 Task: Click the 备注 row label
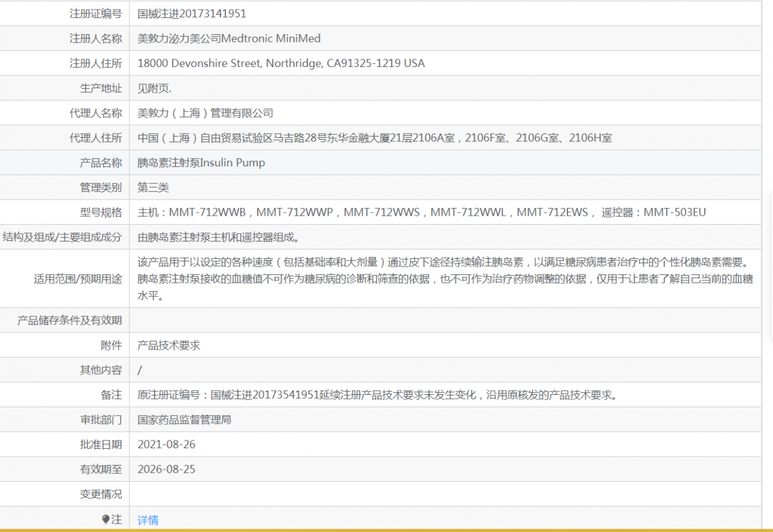(111, 395)
